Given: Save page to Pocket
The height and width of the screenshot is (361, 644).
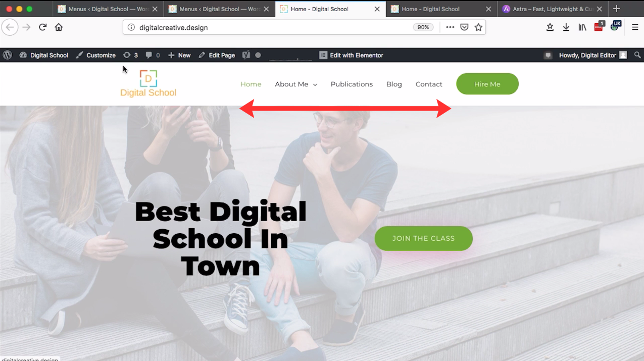Looking at the screenshot, I should click(464, 27).
